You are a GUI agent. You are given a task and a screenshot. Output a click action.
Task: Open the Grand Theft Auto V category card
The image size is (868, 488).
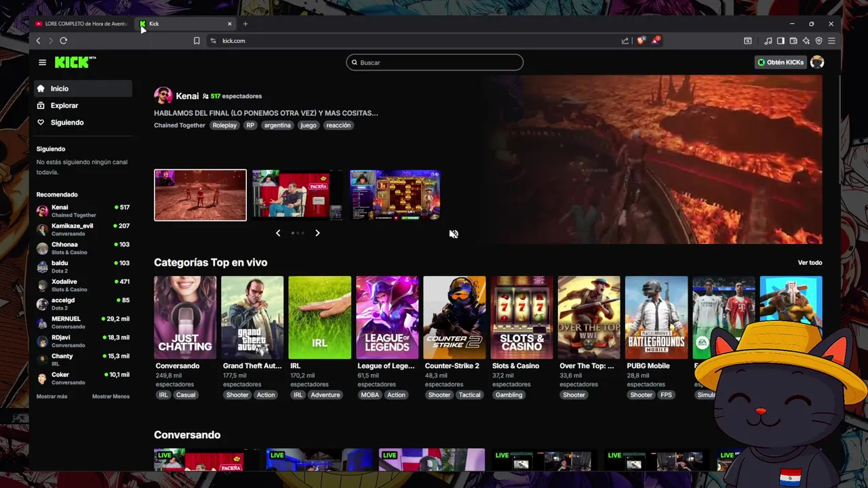tap(252, 317)
